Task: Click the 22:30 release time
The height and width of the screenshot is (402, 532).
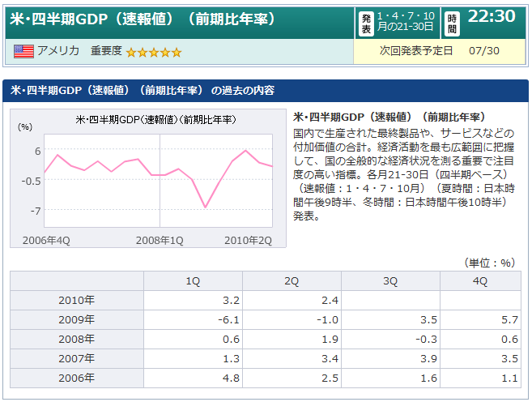Action: [491, 18]
